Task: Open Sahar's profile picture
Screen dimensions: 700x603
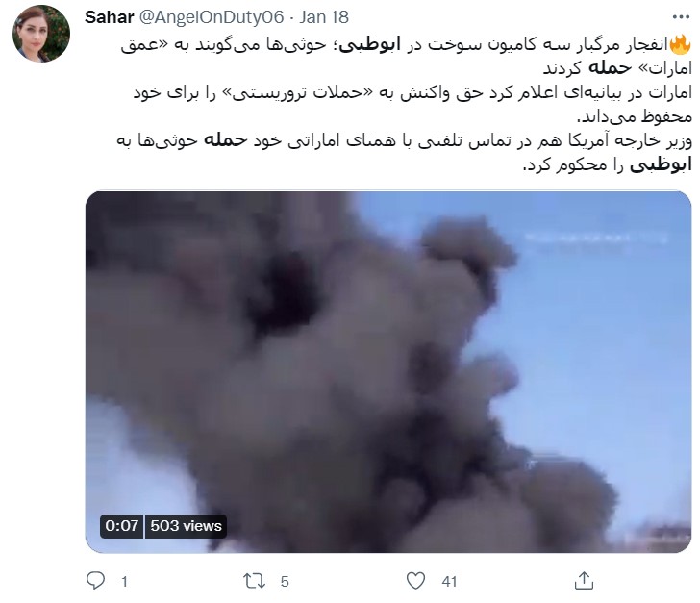Action: tap(41, 34)
